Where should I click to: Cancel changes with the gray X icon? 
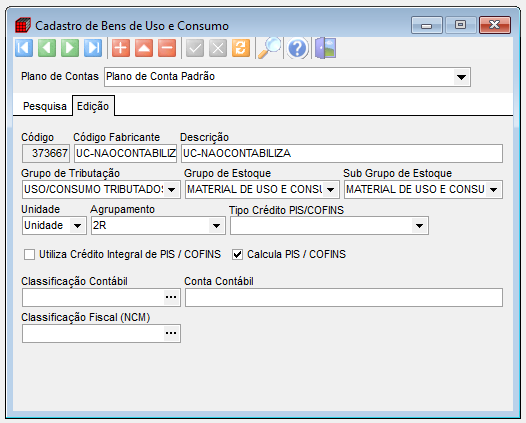[x=218, y=48]
